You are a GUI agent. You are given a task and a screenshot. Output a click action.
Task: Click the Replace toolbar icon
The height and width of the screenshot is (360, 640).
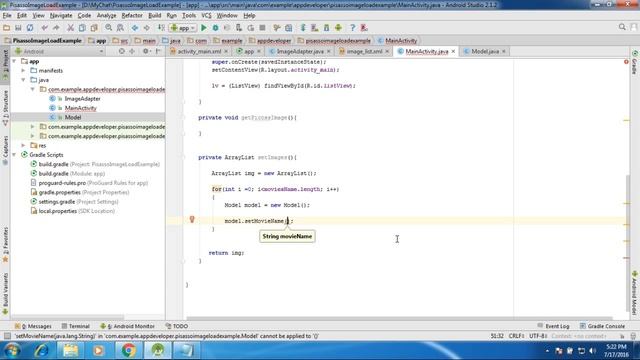pyautogui.click(x=120, y=28)
